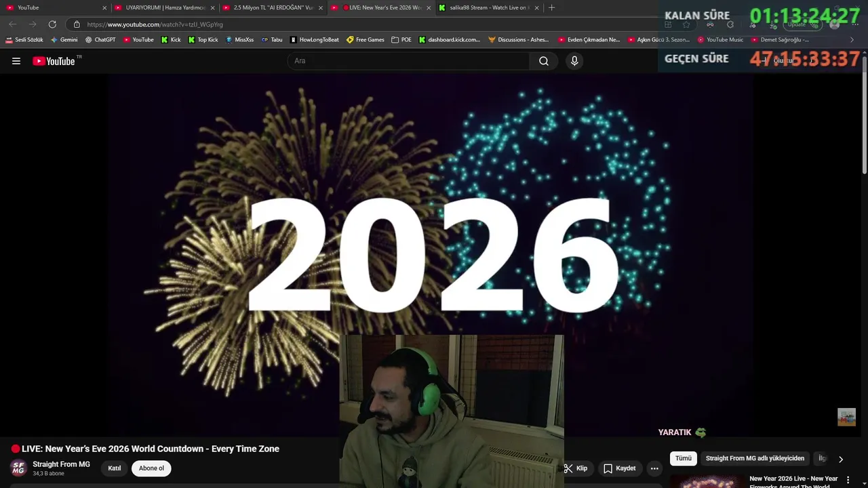
Task: Click the recommended fireworks video thumbnail
Action: click(708, 481)
